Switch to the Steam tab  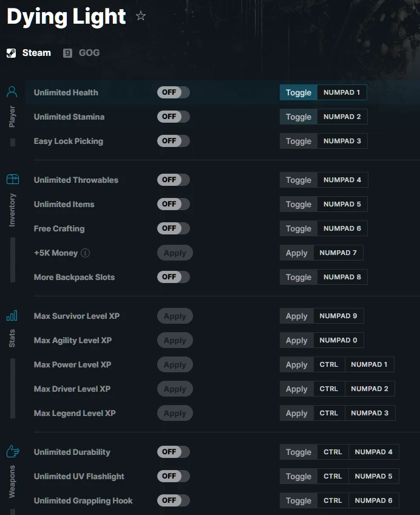pos(29,53)
